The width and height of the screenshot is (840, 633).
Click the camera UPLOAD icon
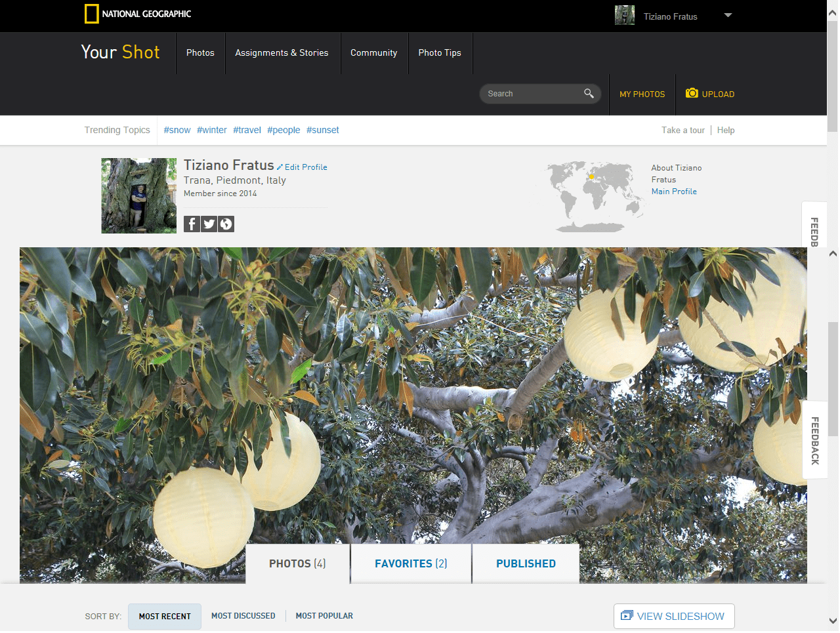point(692,93)
